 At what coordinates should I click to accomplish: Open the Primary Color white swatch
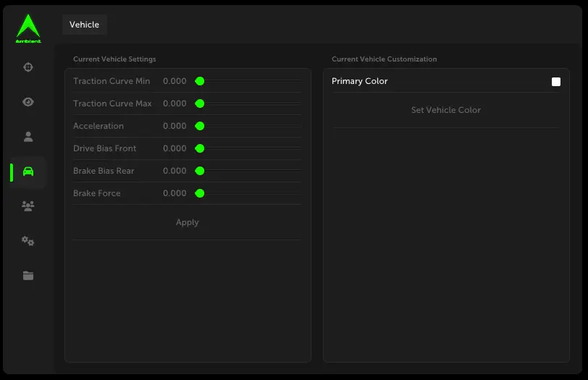(x=556, y=82)
